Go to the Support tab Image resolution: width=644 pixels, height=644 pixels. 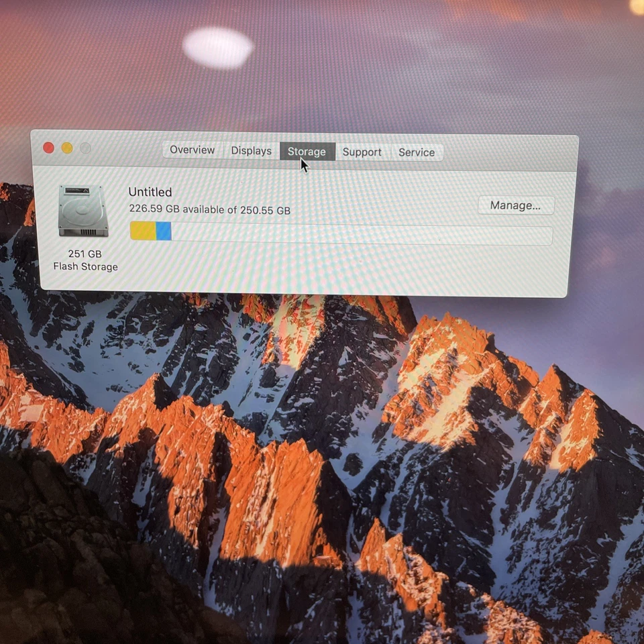click(x=362, y=152)
